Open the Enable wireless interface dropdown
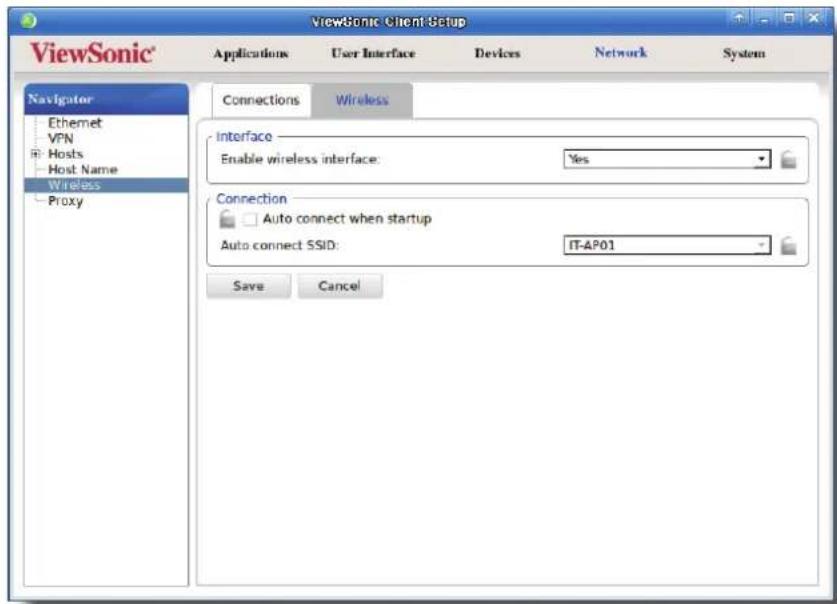837x604 pixels. (667, 159)
